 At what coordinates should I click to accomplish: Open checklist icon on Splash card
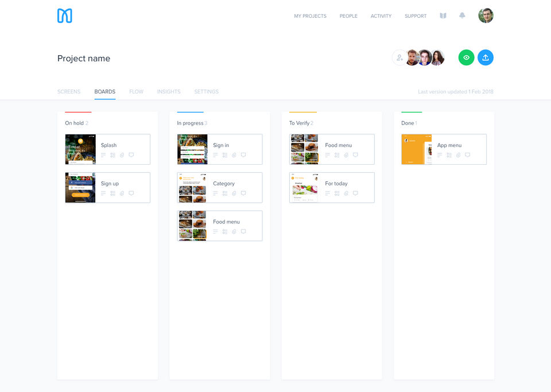click(113, 155)
